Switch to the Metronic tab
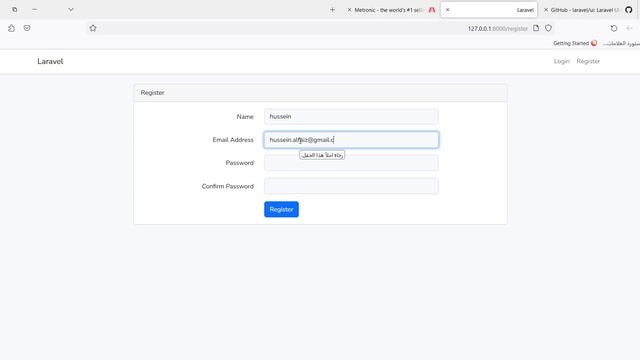Screen dimensions: 640x360 (391, 10)
